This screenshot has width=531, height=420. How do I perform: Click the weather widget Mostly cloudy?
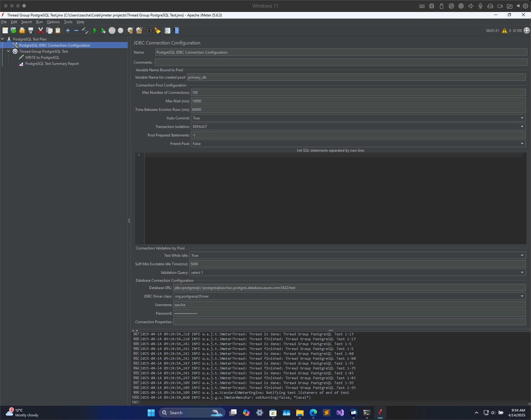(23, 413)
